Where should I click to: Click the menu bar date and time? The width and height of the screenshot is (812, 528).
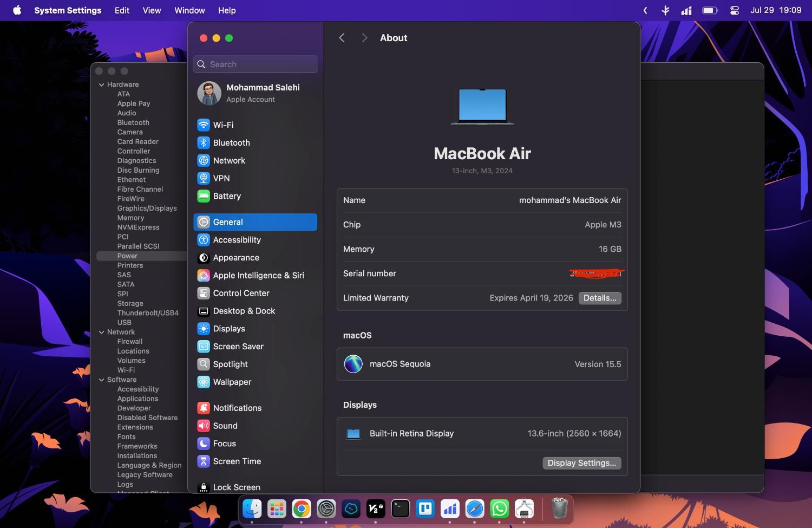coord(776,10)
